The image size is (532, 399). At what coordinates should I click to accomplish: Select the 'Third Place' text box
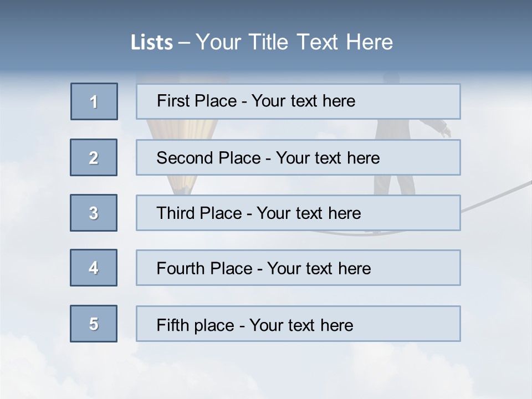(x=298, y=213)
